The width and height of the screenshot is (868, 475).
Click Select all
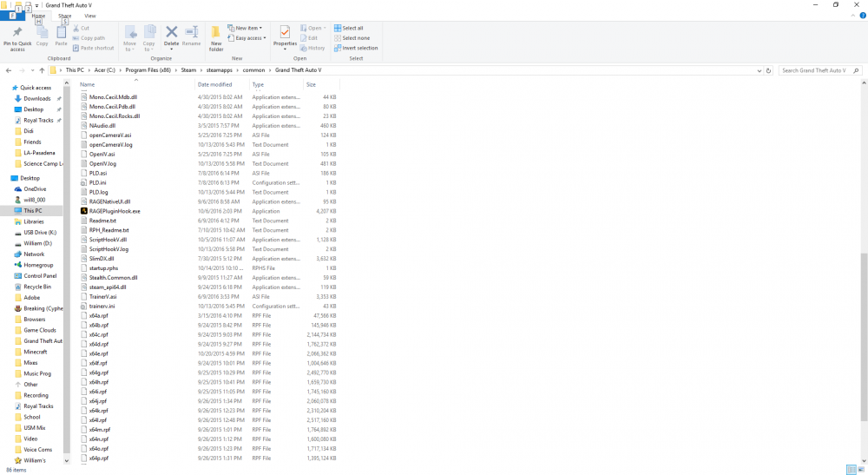(x=349, y=28)
